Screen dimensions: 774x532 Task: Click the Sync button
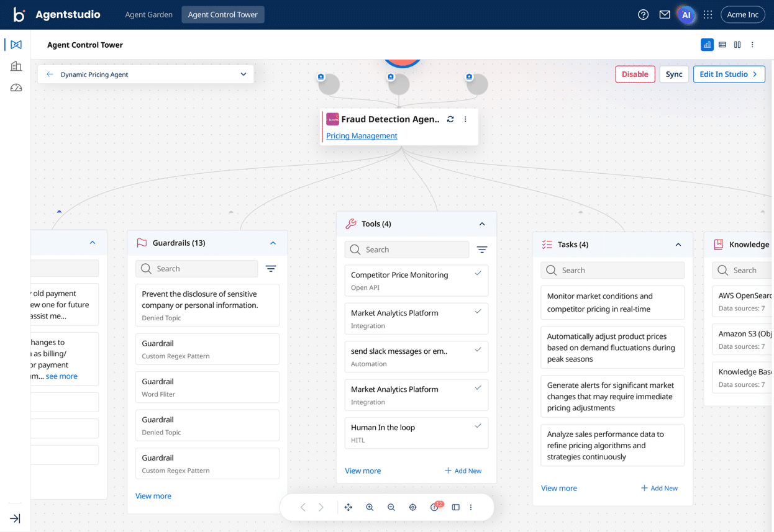coord(674,74)
